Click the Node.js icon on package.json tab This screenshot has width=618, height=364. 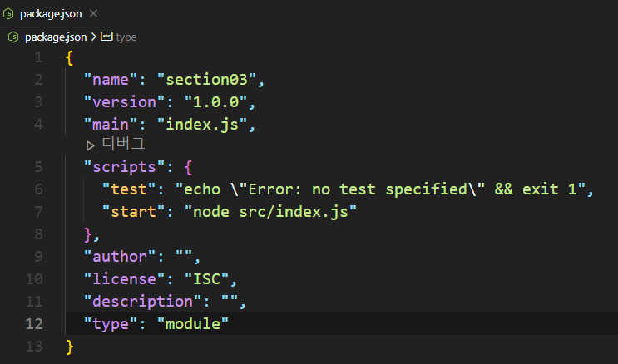point(8,14)
